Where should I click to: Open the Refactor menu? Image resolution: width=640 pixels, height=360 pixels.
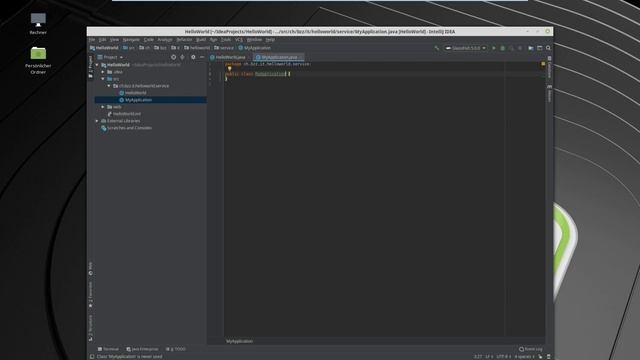(x=184, y=40)
